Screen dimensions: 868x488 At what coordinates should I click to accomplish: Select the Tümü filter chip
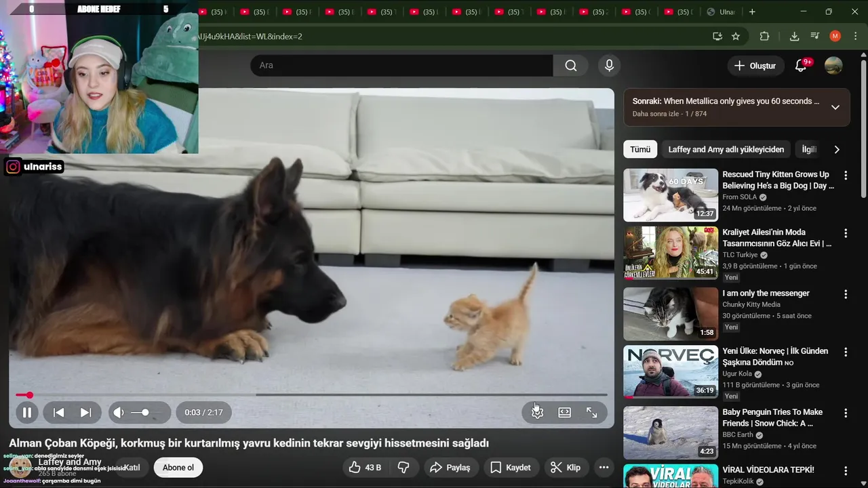point(640,149)
